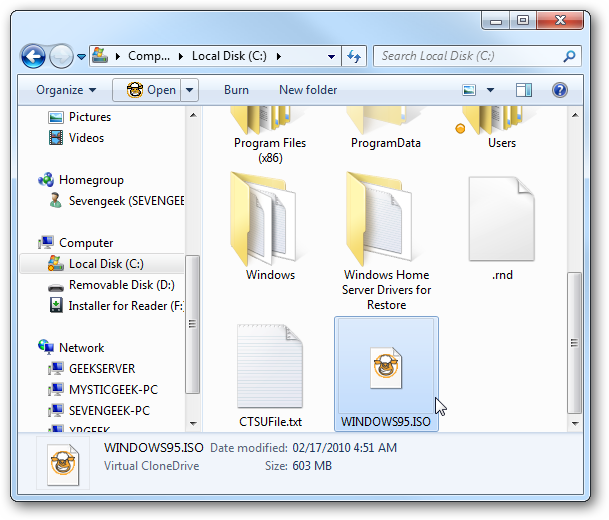Click the Forward navigation arrow
Image resolution: width=609 pixels, height=520 pixels.
point(61,57)
